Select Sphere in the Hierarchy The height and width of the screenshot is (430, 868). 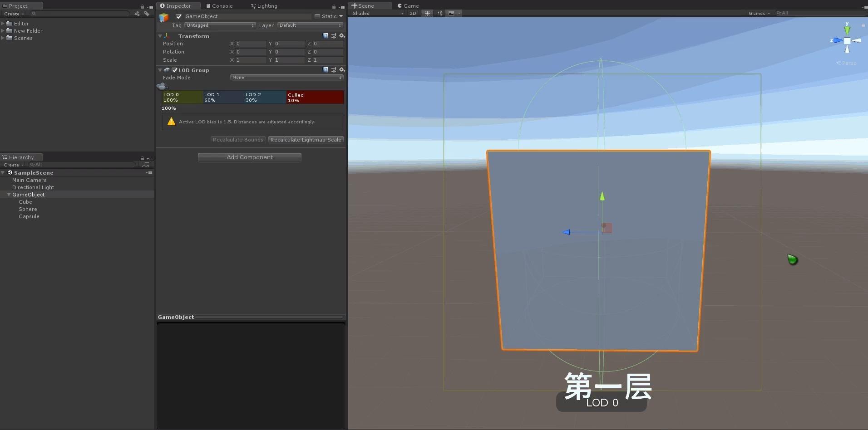point(28,209)
